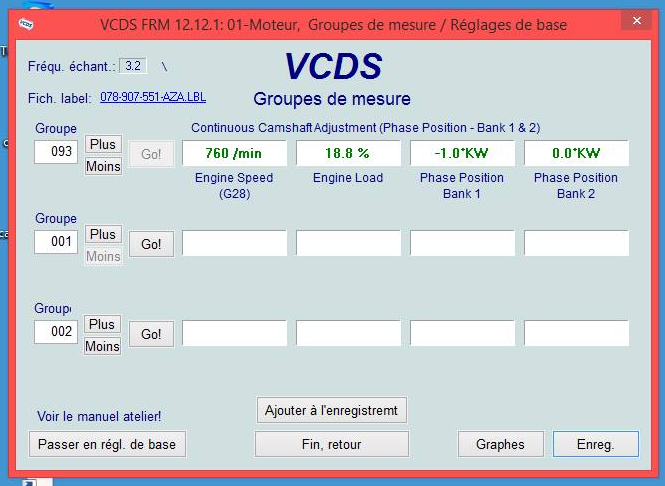Click Go! button for group 001
665x486 pixels.
pos(151,244)
